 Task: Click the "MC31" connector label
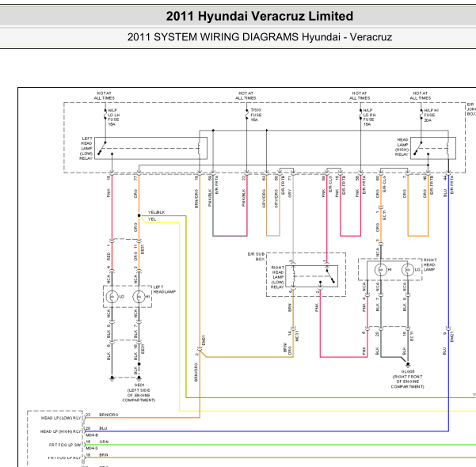pyautogui.click(x=297, y=336)
